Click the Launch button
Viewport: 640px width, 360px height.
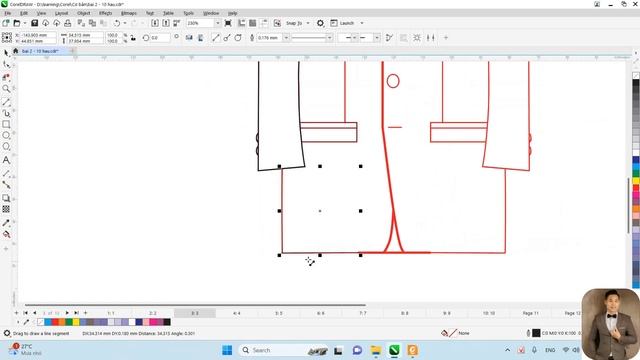pos(342,23)
